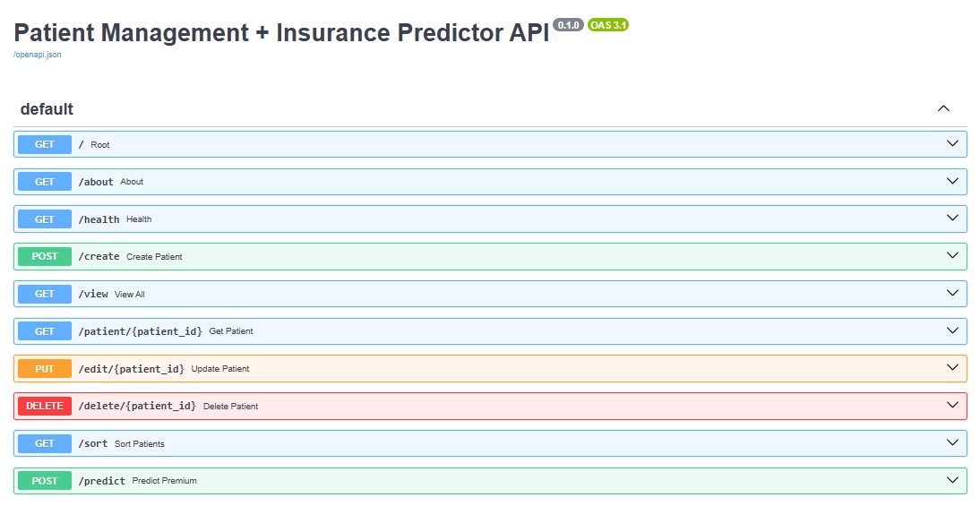Image resolution: width=980 pixels, height=506 pixels.
Task: Expand the Root endpoint chevron arrow
Action: 952,144
